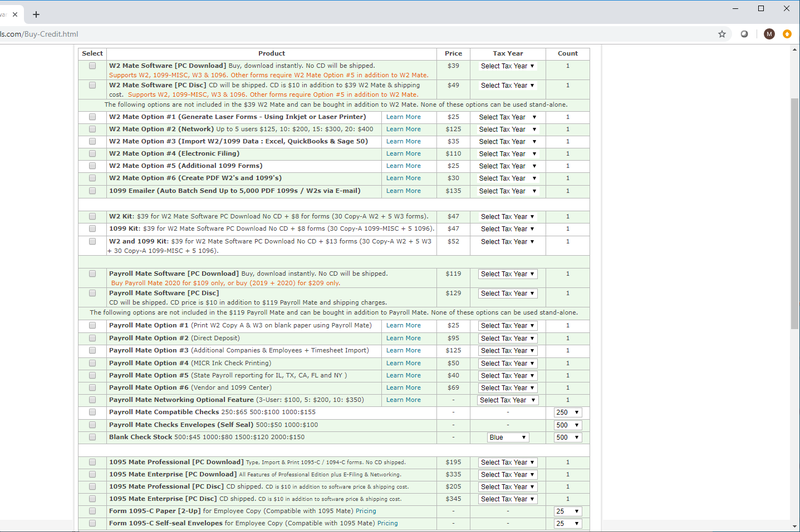Open Learn More for Payroll Mate Networking Feature
Image resolution: width=800 pixels, height=532 pixels.
[404, 400]
